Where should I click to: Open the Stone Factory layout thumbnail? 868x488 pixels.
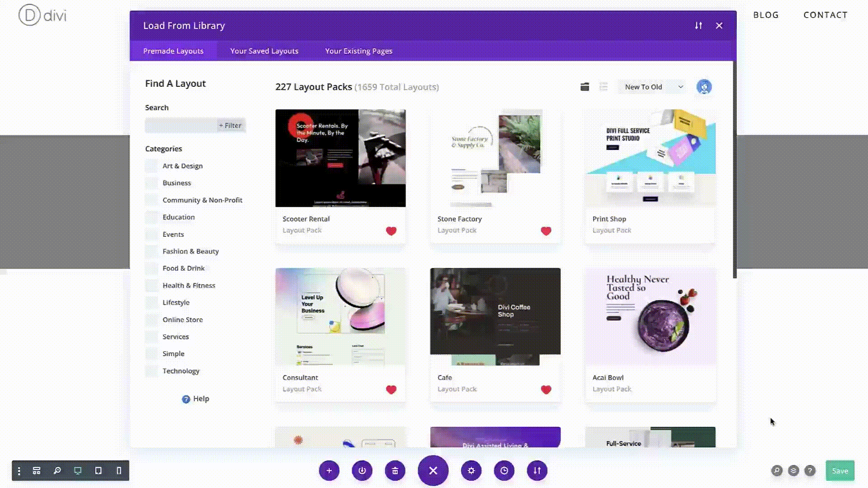[495, 158]
